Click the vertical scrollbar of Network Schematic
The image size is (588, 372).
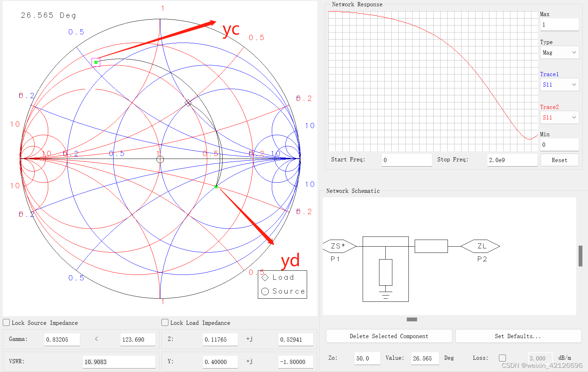click(580, 256)
